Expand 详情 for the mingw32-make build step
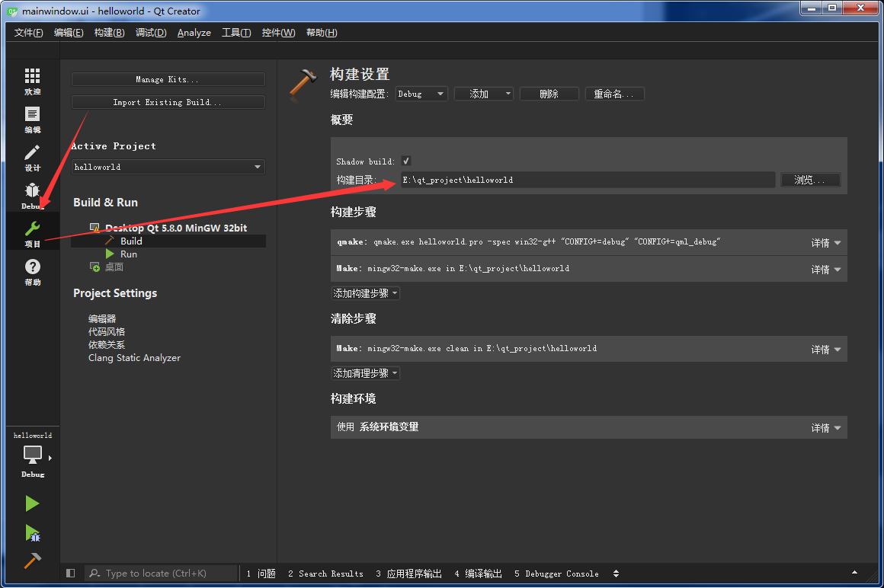 [x=826, y=270]
